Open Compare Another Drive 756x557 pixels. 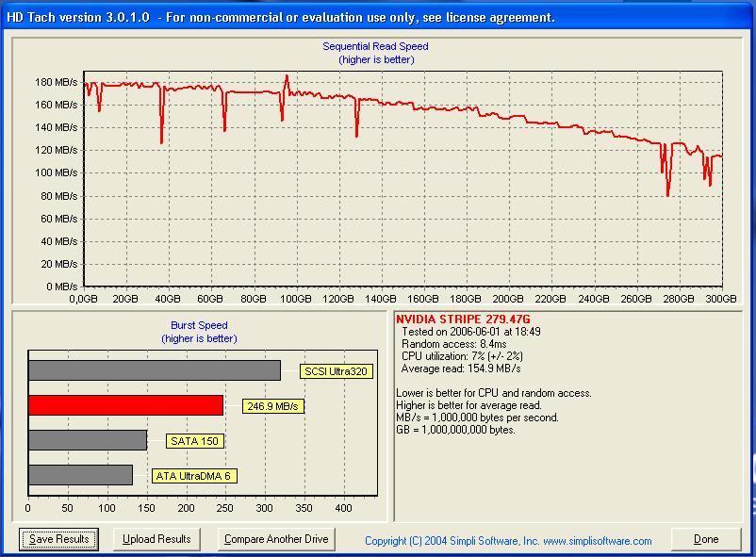click(276, 539)
